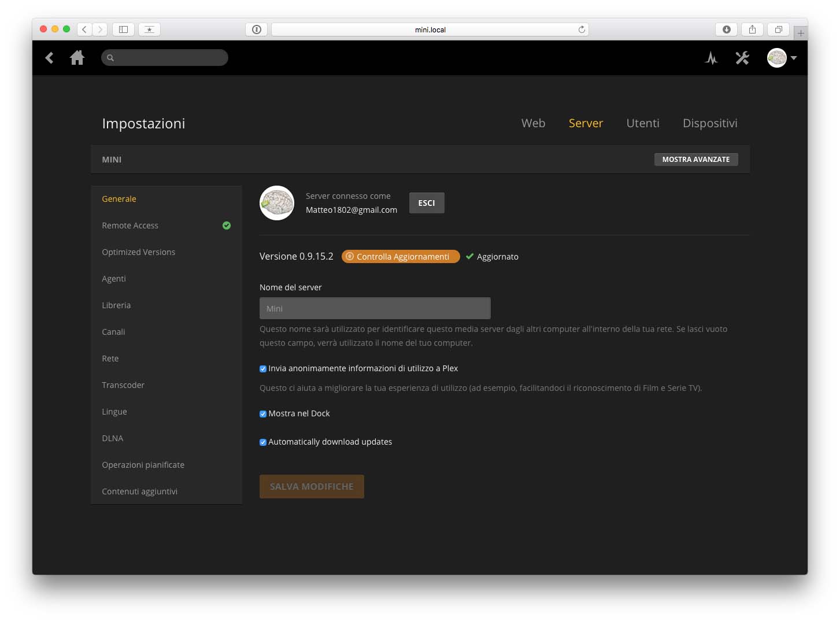Open the Dispositivi tab
Image resolution: width=840 pixels, height=621 pixels.
tap(710, 123)
